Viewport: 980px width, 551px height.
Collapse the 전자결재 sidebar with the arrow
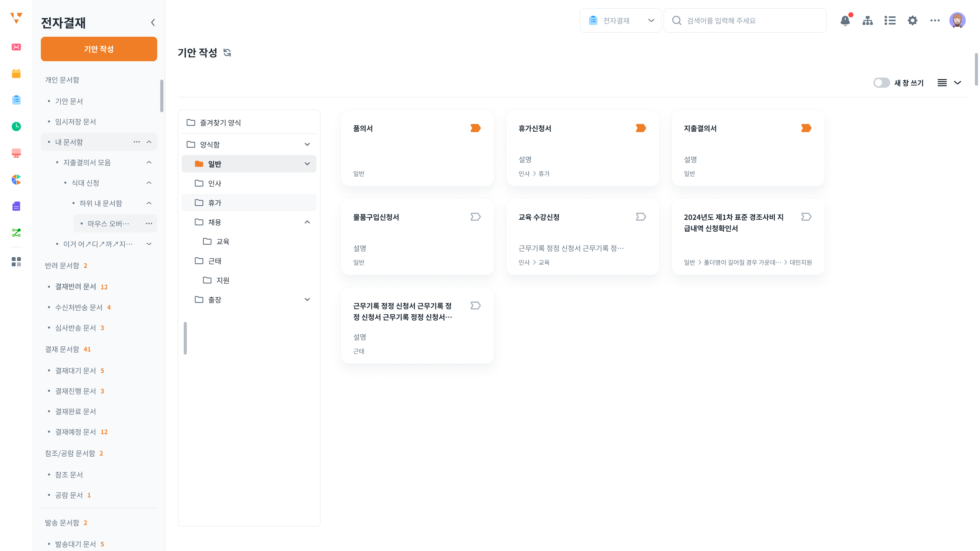coord(153,22)
